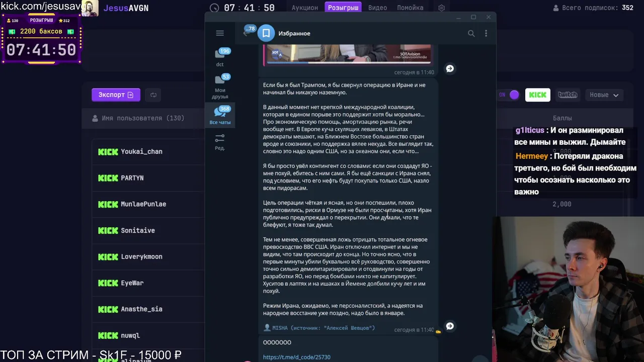Select the Все чаты folder

pyautogui.click(x=220, y=115)
